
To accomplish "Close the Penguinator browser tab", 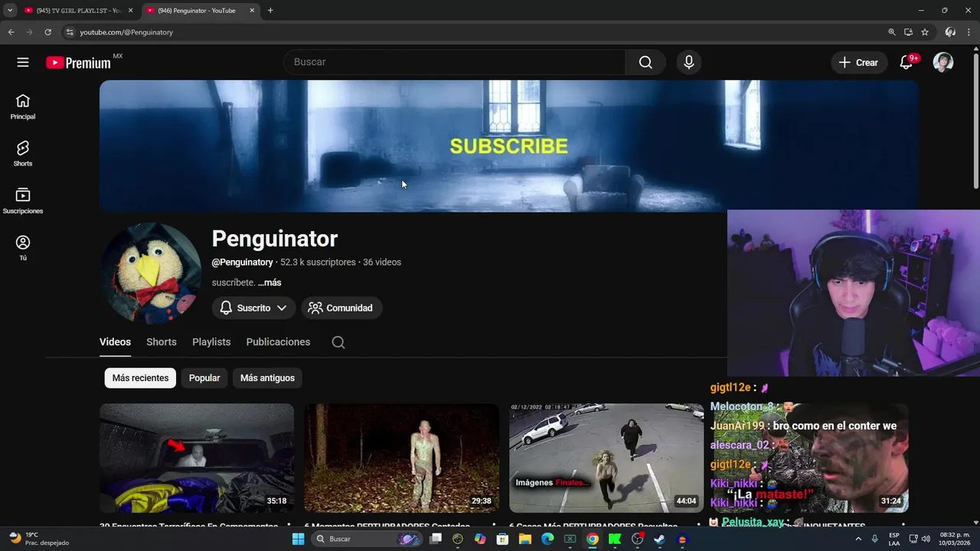I will pos(251,11).
